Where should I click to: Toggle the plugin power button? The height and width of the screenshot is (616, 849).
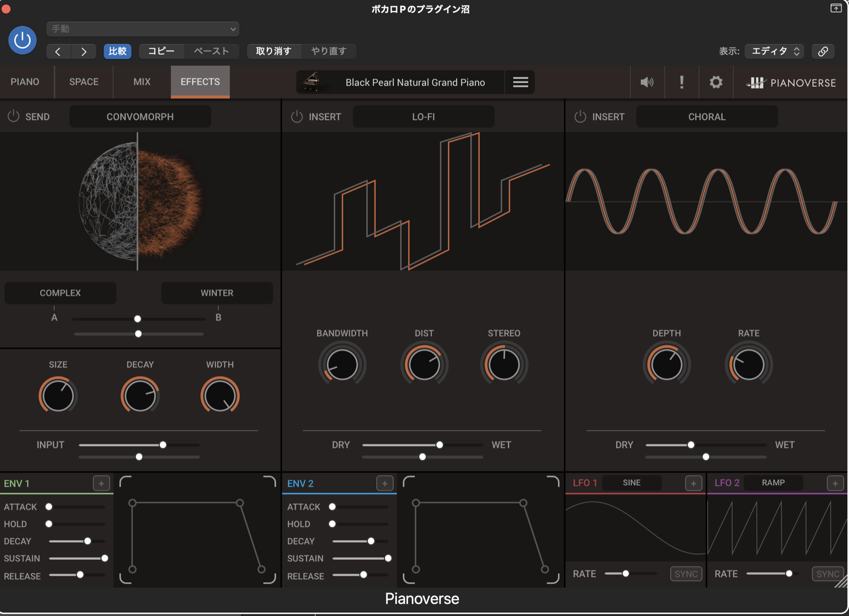[22, 40]
